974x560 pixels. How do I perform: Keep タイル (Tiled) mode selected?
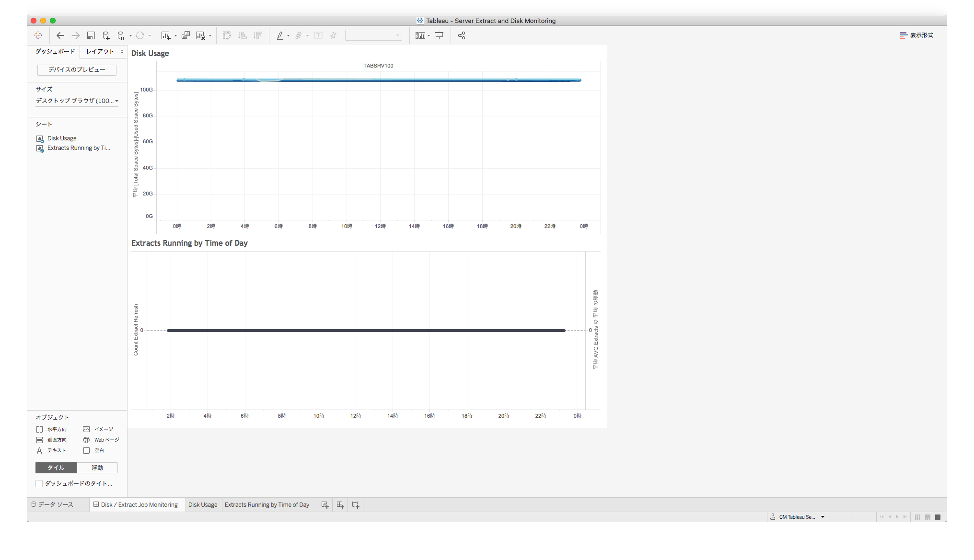(56, 468)
